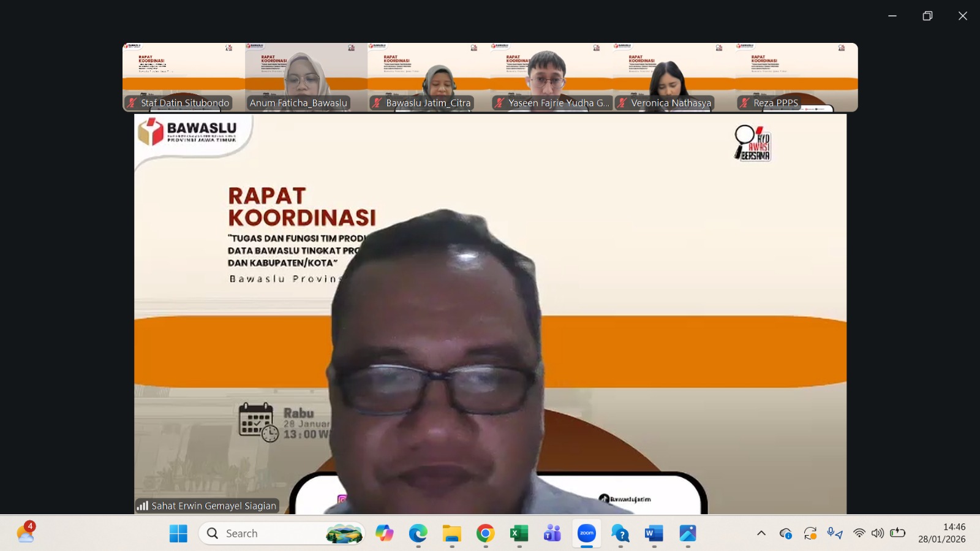Close the Zoom meeting window

963,16
